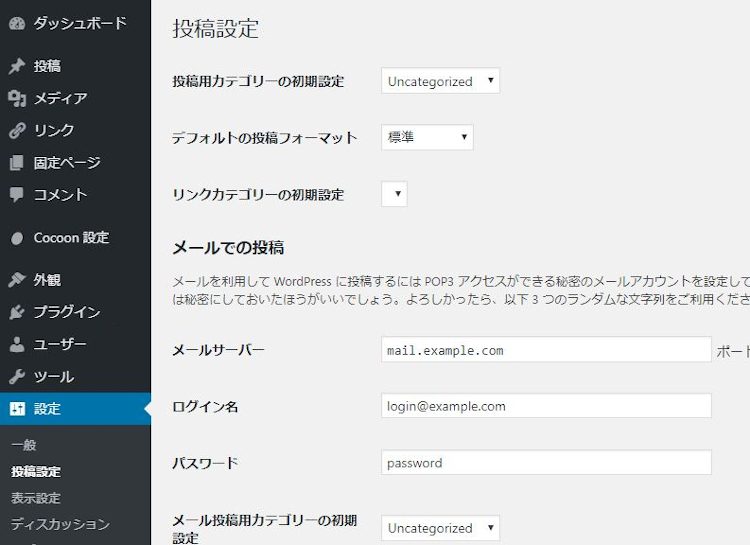Go to 一般 settings submenu
Viewport: 750px width, 545px height.
[x=24, y=445]
